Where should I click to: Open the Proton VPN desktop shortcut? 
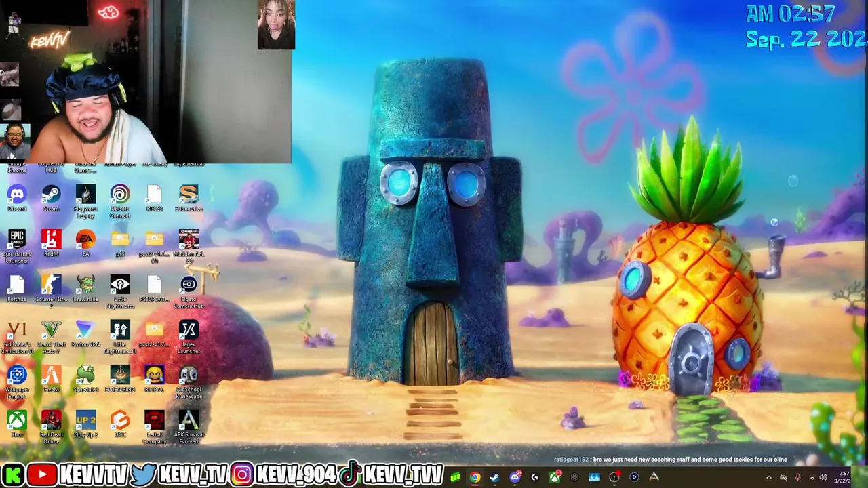pyautogui.click(x=85, y=333)
